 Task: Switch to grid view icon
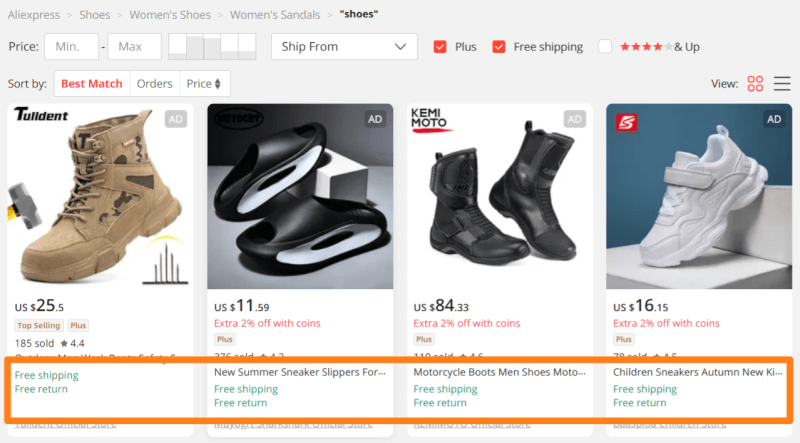(x=755, y=83)
